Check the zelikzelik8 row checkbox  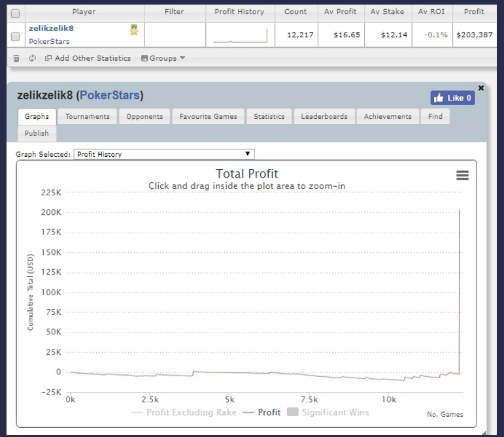pos(16,35)
